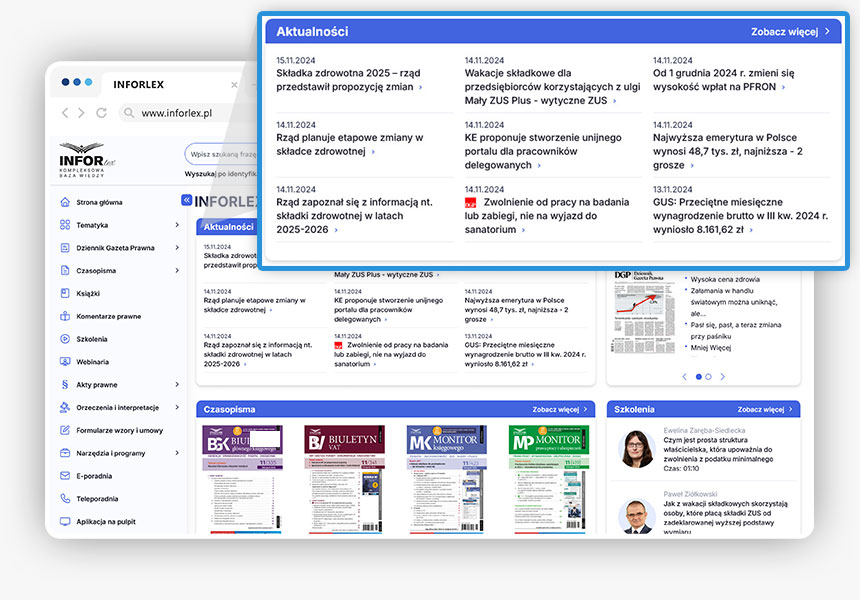Open Biuletyn VAT magazine cover
Screen dimensions: 860x600
tap(344, 478)
